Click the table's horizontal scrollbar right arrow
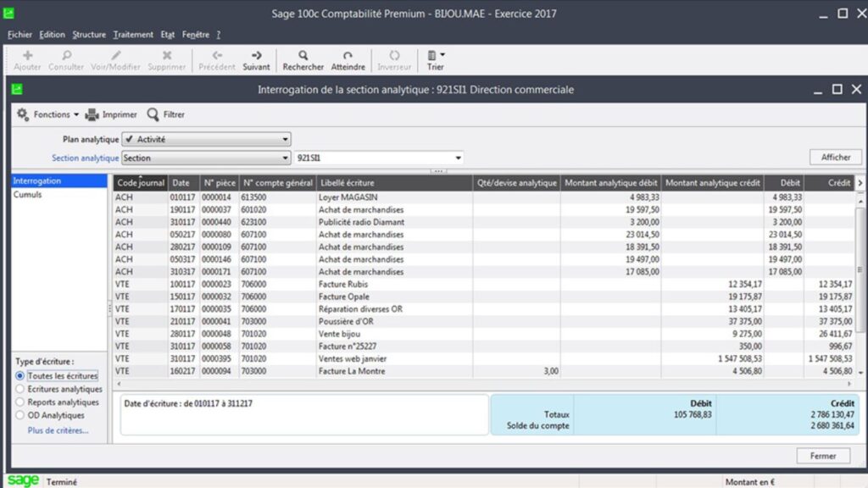This screenshot has width=868, height=488. 849,384
